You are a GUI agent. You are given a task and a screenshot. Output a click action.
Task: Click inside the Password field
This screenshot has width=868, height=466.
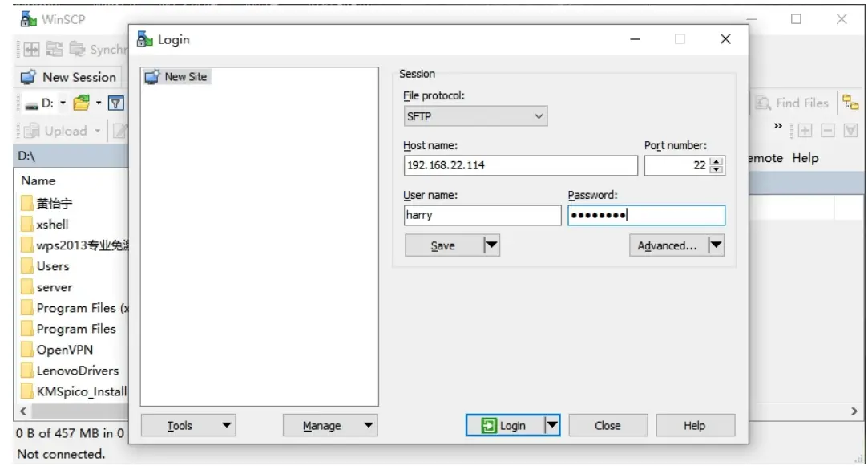646,215
